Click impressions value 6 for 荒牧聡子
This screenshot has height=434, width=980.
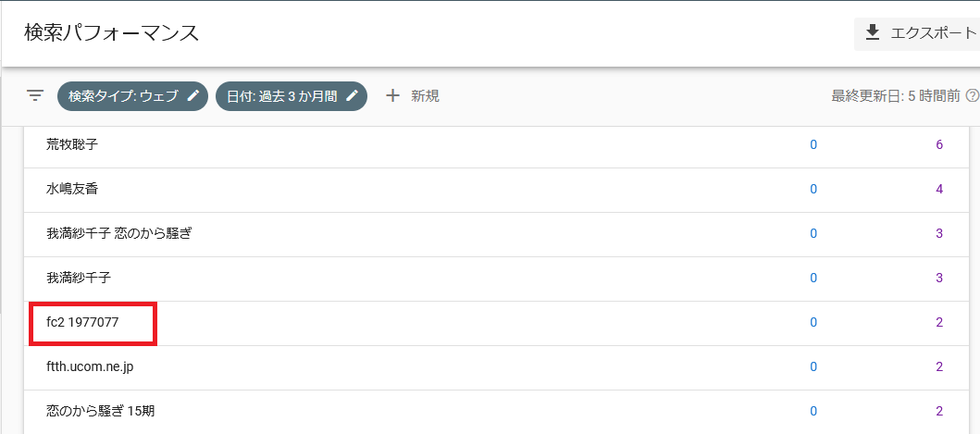(x=938, y=145)
